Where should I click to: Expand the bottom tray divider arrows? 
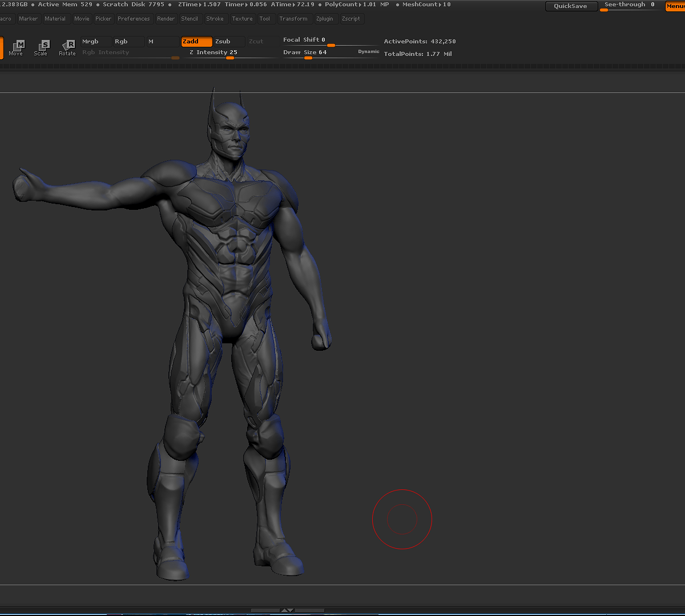pos(288,610)
